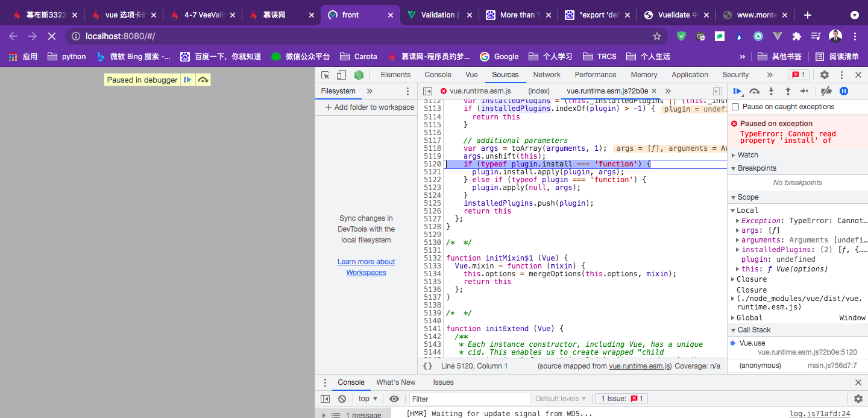Open the Default levels dropdown

coord(561,399)
